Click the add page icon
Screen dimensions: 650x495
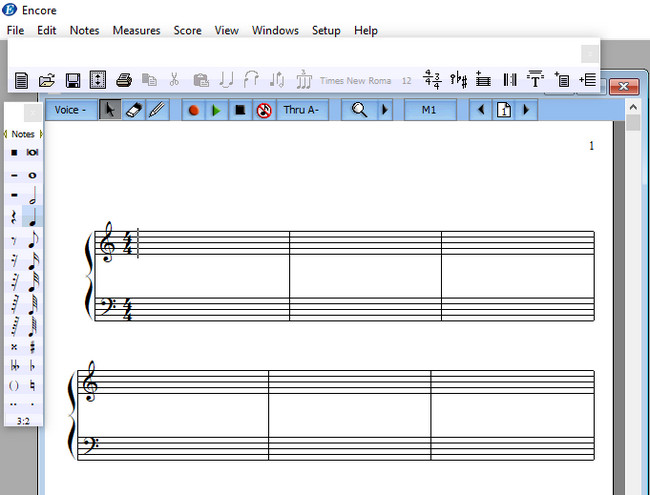[562, 79]
